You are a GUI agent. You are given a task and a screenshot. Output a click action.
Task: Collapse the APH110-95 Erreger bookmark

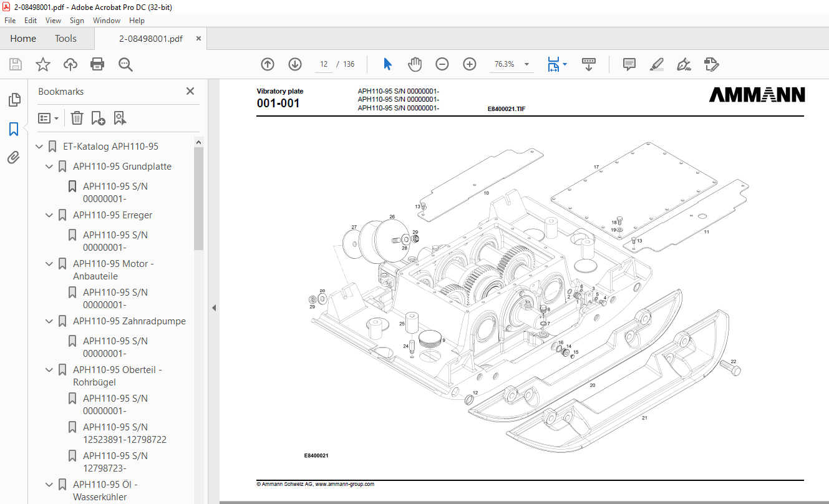pos(49,215)
